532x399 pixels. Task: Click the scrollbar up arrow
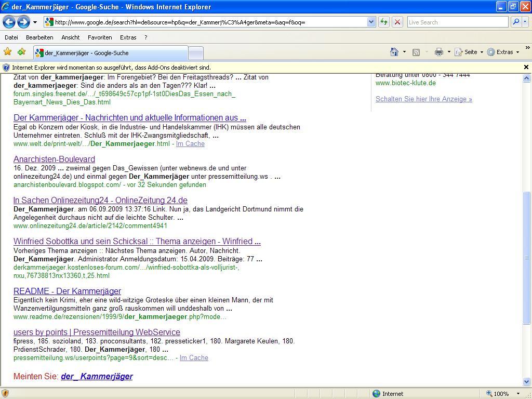pos(527,78)
